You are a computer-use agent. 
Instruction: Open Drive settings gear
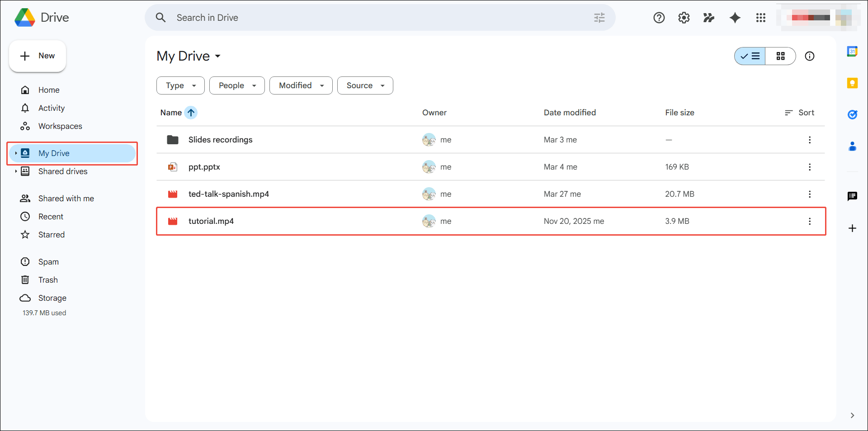pos(684,18)
